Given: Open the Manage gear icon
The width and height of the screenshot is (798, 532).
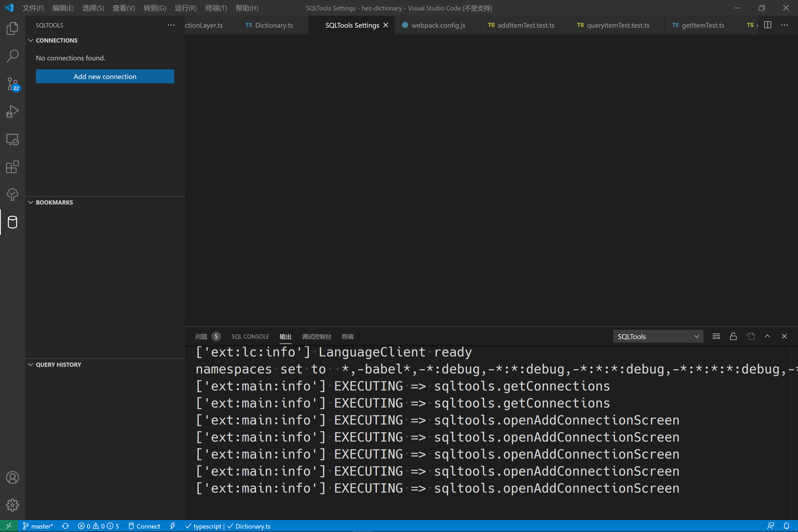Looking at the screenshot, I should click(13, 505).
